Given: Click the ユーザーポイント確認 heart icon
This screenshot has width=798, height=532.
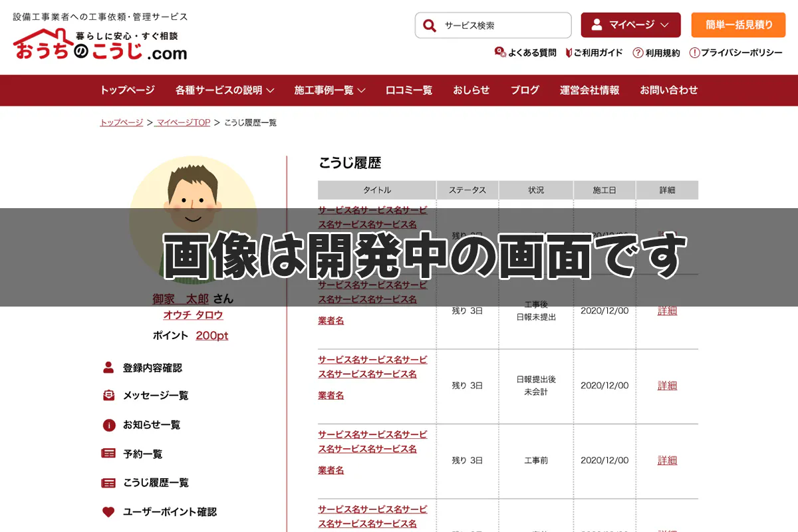Looking at the screenshot, I should [x=109, y=512].
